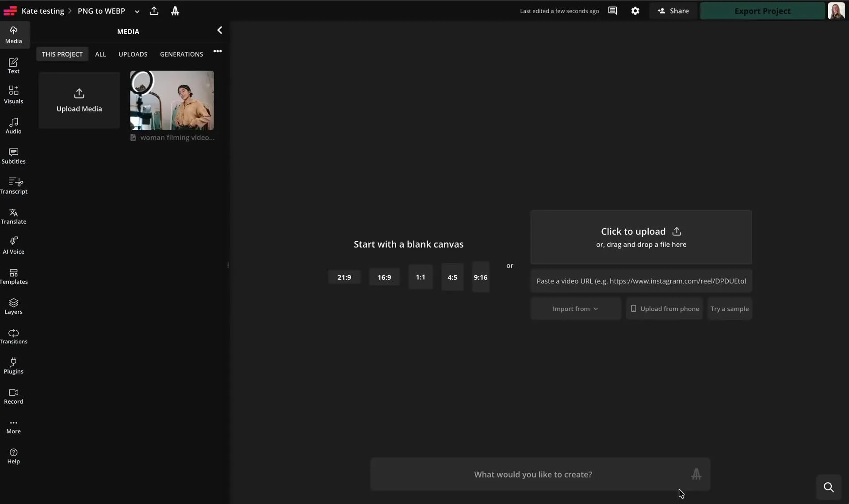This screenshot has height=504, width=849.
Task: Open the Import from dropdown
Action: [575, 309]
